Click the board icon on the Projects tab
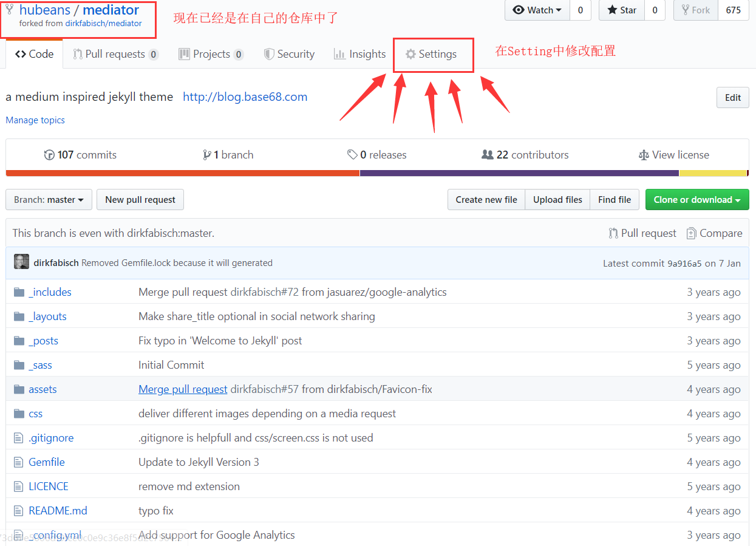Screen dimensions: 756x546 (x=184, y=54)
